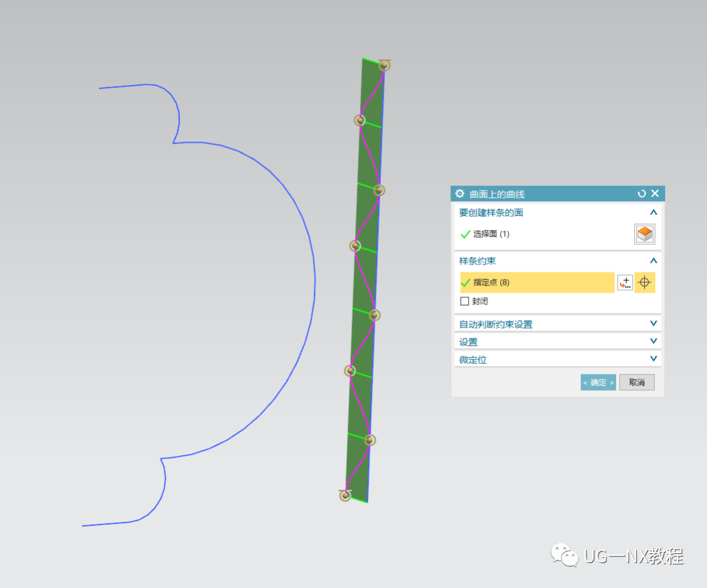Click the bottom spline point handle
The height and width of the screenshot is (588, 707).
click(345, 496)
